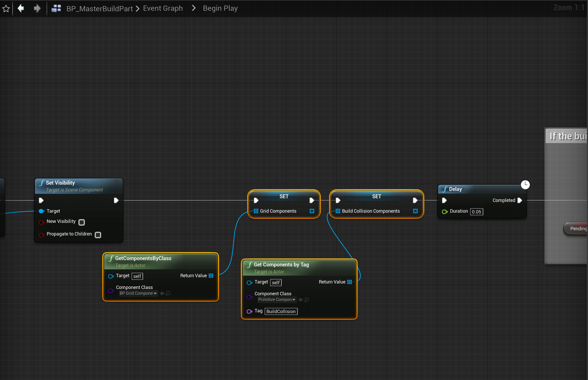
Task: Click the Pending node at right edge
Action: click(577, 229)
